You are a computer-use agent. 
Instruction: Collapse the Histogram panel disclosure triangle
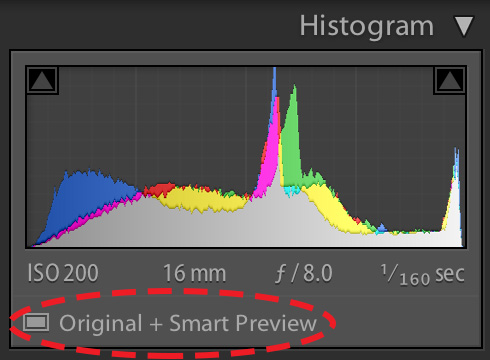point(464,26)
